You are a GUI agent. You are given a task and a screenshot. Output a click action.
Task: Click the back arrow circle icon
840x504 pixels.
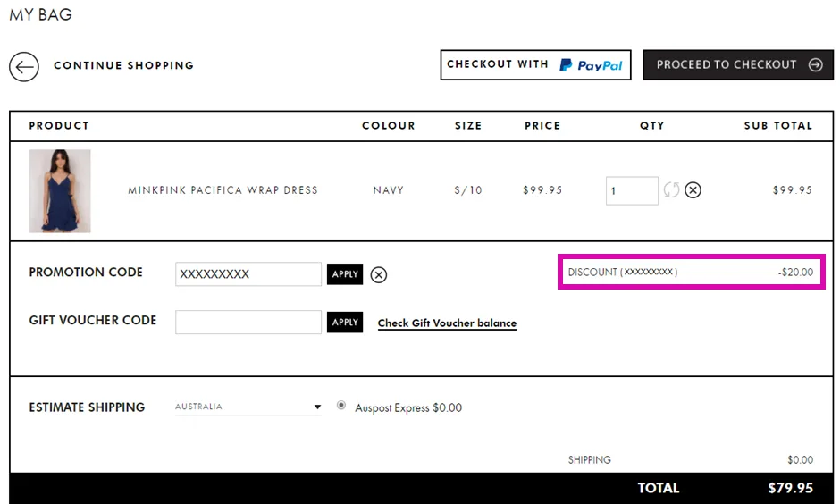24,67
